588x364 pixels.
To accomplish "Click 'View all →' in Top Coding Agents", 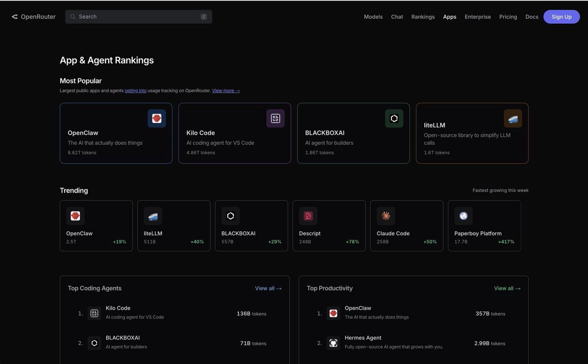I will pos(268,289).
